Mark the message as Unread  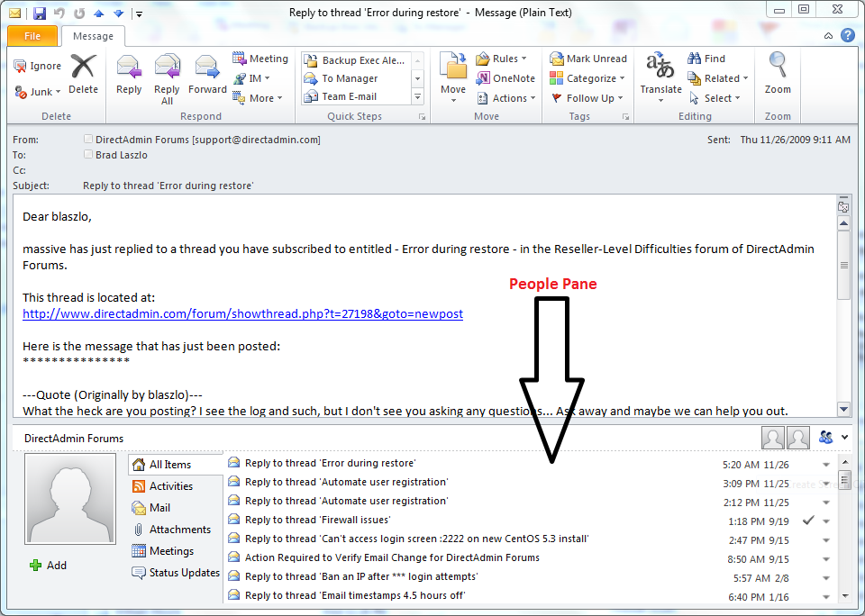(x=588, y=59)
